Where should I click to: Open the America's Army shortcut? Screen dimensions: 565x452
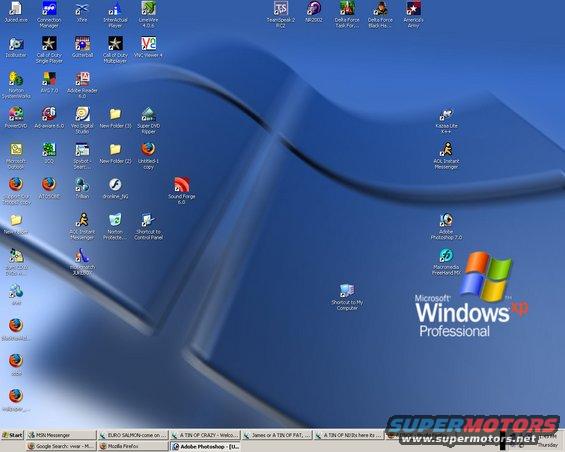click(x=413, y=14)
